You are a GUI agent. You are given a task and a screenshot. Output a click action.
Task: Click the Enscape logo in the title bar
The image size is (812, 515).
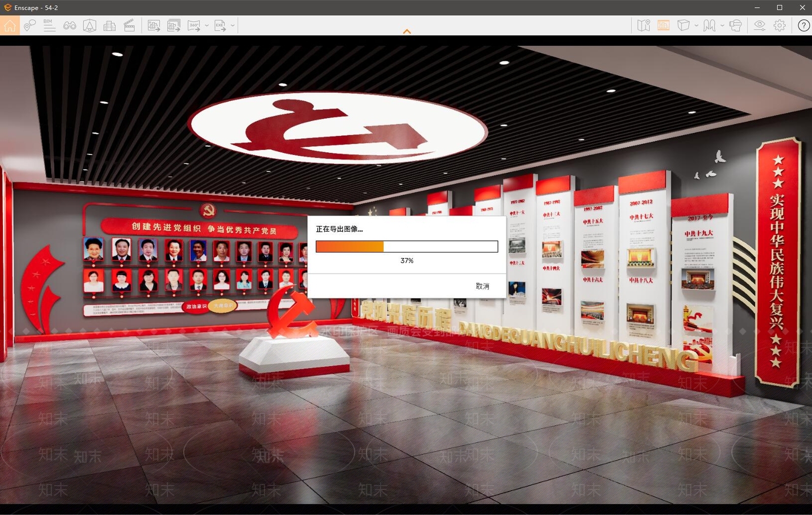coord(8,8)
